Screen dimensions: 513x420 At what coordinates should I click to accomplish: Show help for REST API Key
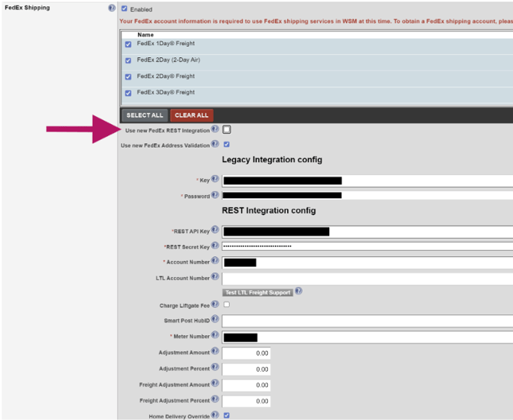pyautogui.click(x=214, y=230)
